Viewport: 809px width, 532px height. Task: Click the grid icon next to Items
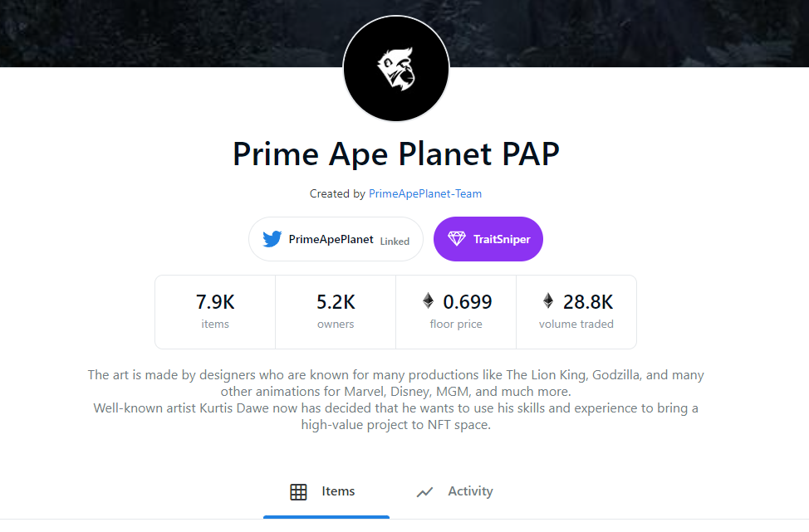298,492
